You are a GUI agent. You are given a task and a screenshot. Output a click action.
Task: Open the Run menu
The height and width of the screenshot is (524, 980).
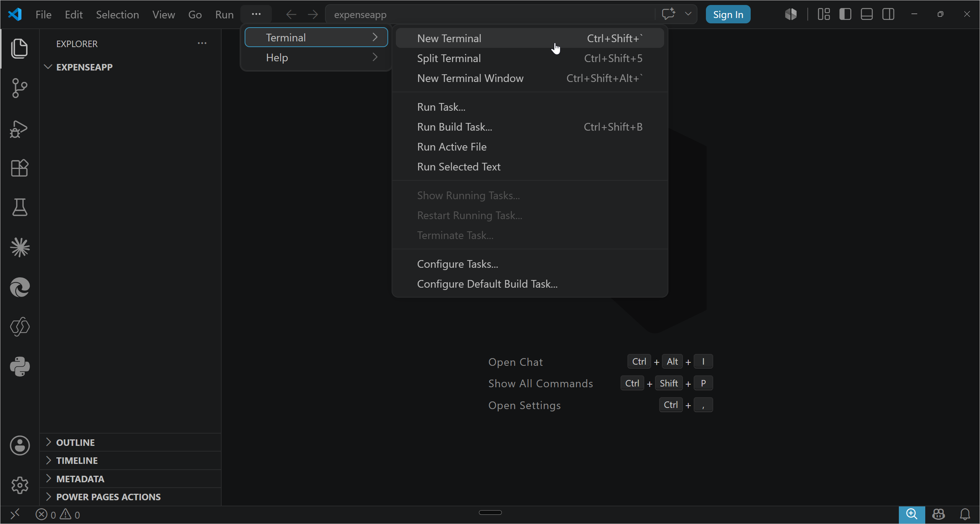coord(224,15)
